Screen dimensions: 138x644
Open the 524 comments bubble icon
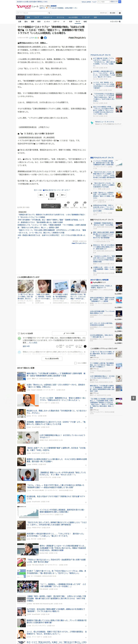coord(32,38)
